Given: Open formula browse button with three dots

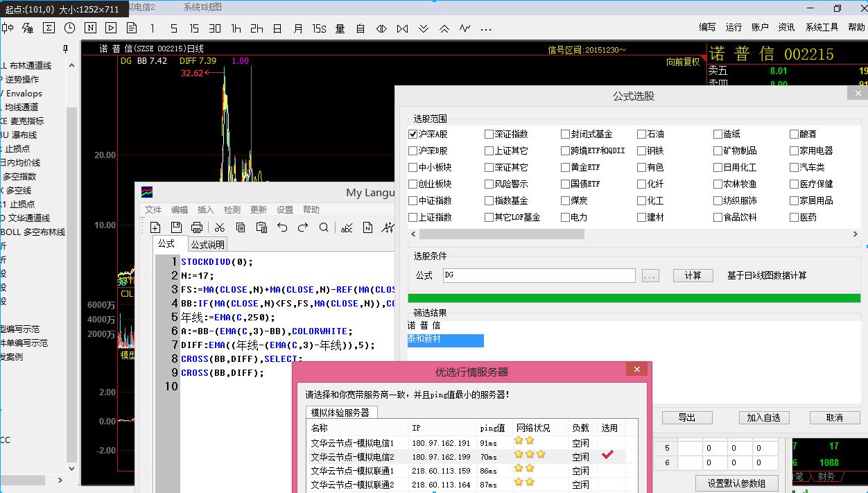Looking at the screenshot, I should (650, 275).
